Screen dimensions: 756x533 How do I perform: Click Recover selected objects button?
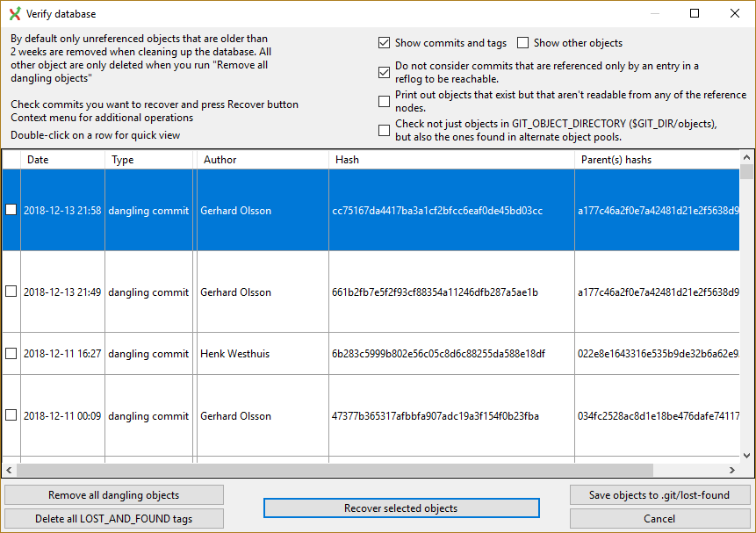tap(401, 508)
